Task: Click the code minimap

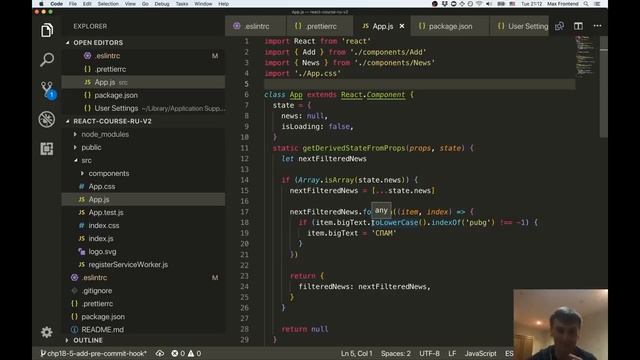Action: (x=587, y=56)
